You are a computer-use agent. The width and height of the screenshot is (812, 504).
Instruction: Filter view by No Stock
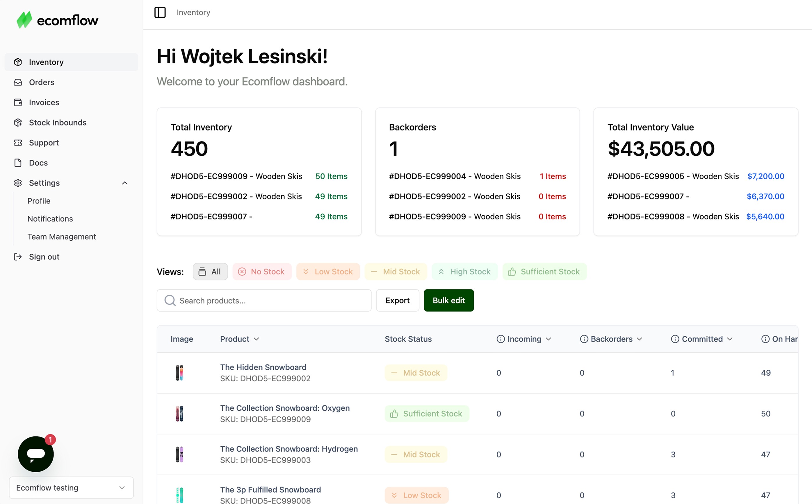click(x=262, y=272)
